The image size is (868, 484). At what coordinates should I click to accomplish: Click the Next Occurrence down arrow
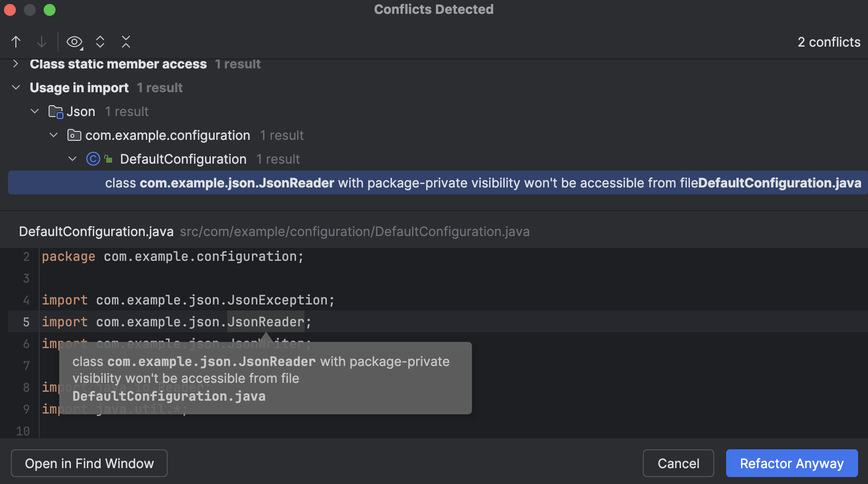pyautogui.click(x=42, y=42)
